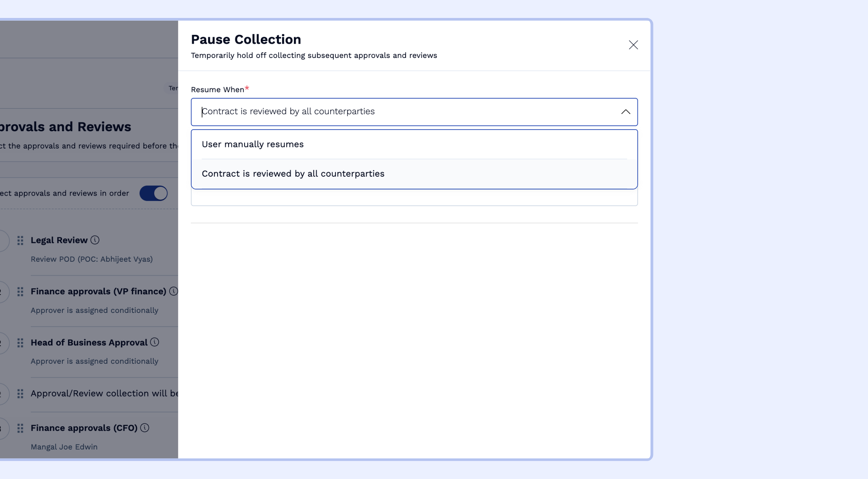This screenshot has width=868, height=479.
Task: Choose 'Contract is reviewed by all counterparties' option
Action: 293,174
